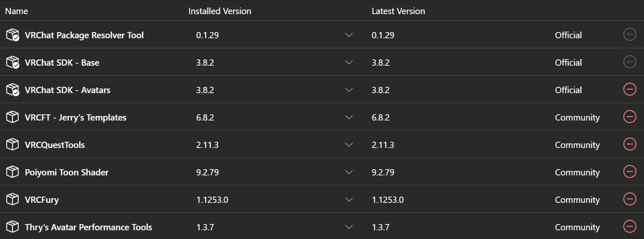Sort by the Name column header
Screen dimensions: 644x239
pyautogui.click(x=16, y=11)
